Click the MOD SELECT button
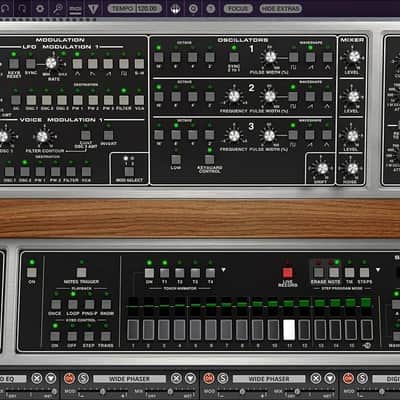The height and width of the screenshot is (400, 400). [x=129, y=171]
